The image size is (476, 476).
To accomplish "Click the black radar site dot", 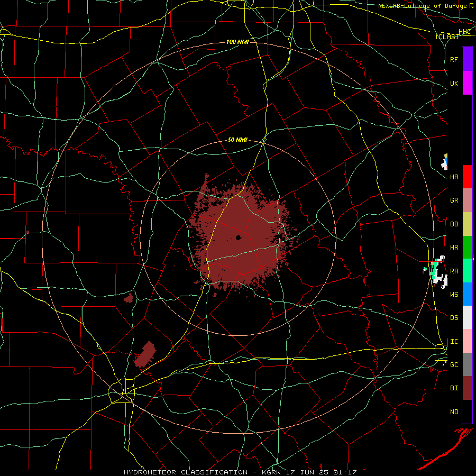I will [x=239, y=237].
